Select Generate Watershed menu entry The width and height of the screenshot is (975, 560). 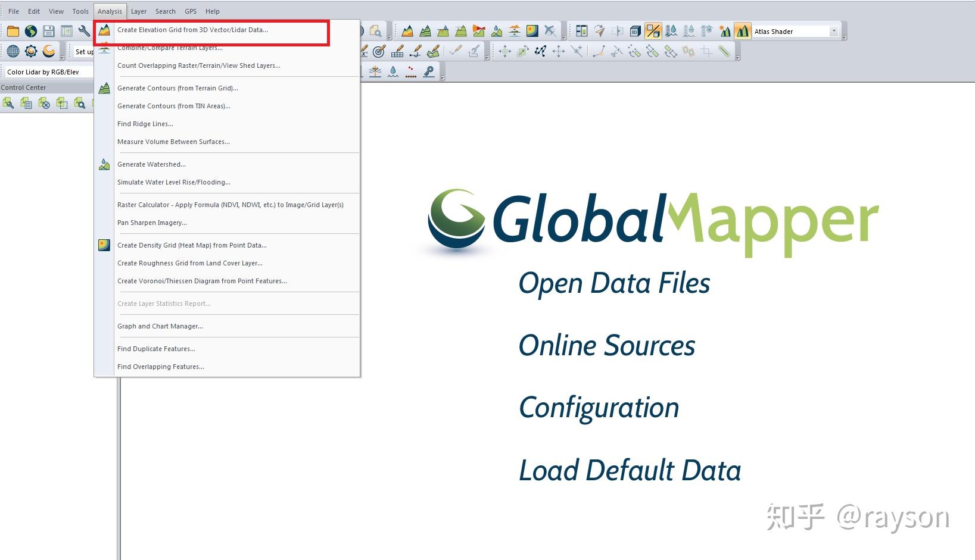(227, 164)
